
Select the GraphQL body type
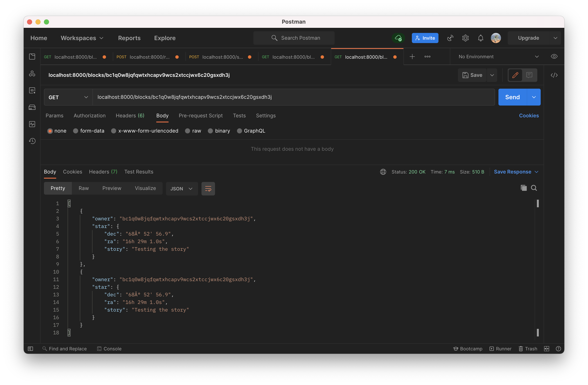pyautogui.click(x=251, y=131)
